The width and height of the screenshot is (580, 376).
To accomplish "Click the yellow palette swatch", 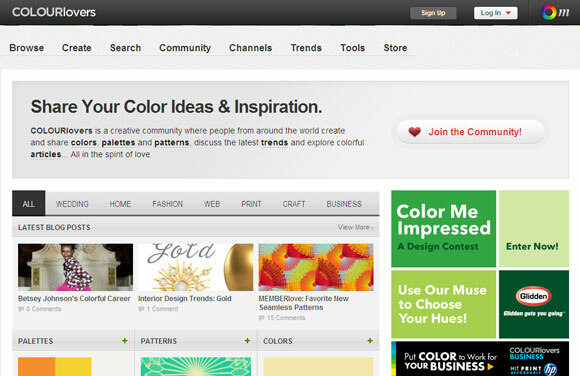I will coord(73,367).
